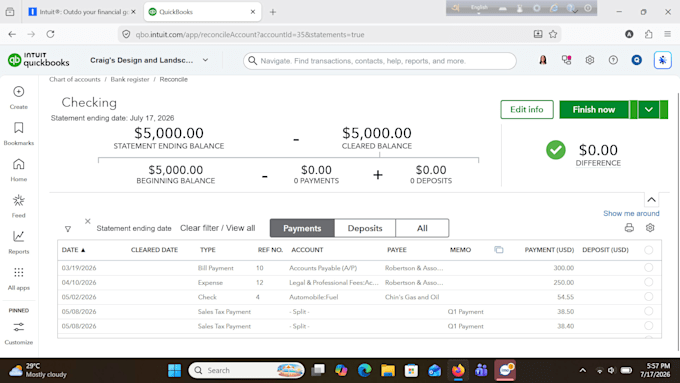Show hidden system tray icons
Screen dimensions: 680x383
click(582, 370)
